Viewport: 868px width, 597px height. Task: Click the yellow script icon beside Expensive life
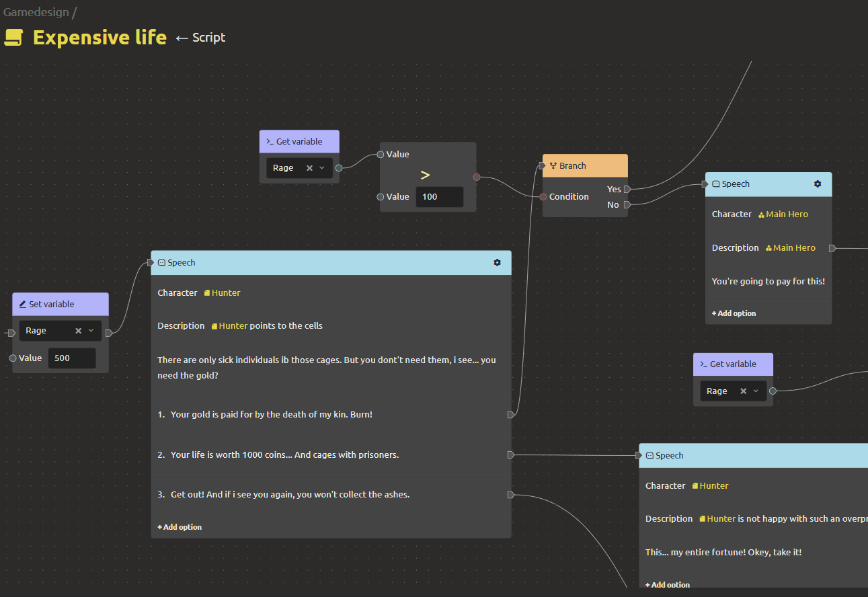click(x=13, y=38)
